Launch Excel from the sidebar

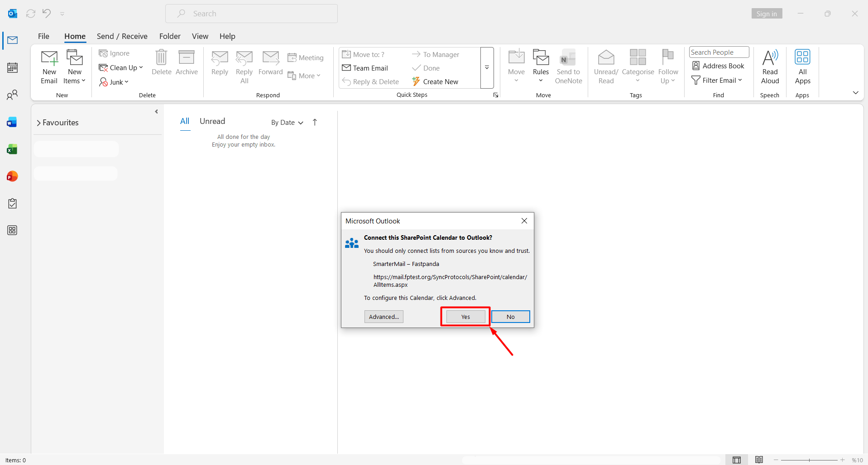pos(12,149)
